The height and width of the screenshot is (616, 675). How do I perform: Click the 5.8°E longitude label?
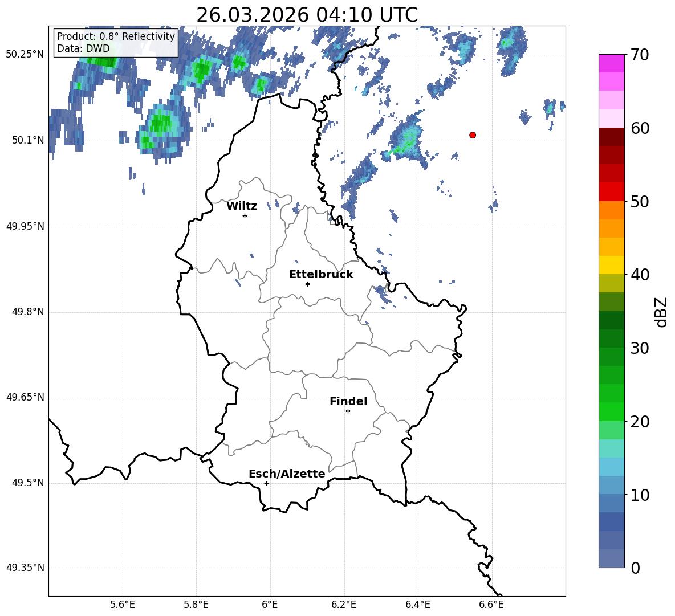tap(196, 605)
